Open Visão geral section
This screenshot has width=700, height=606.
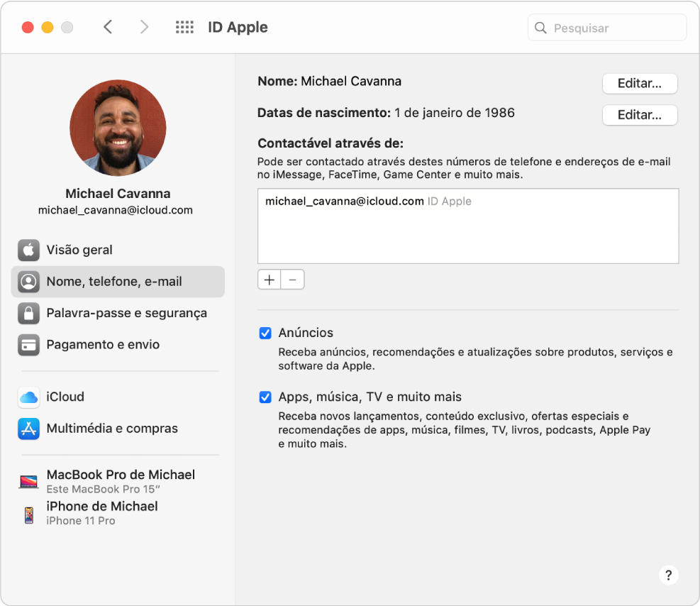click(x=118, y=250)
